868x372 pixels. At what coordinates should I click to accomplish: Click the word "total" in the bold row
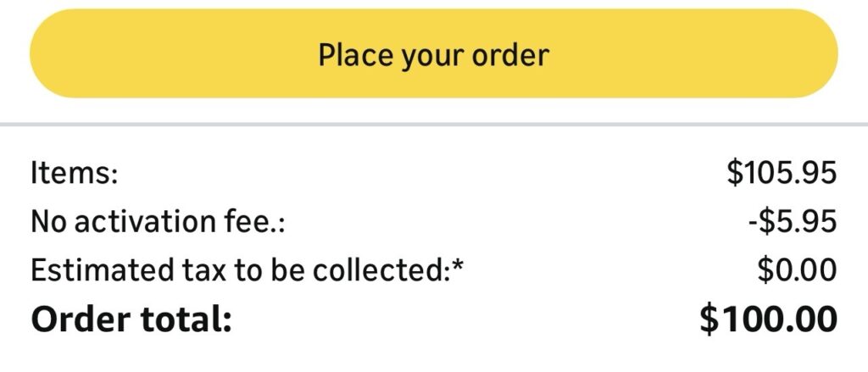pos(184,320)
